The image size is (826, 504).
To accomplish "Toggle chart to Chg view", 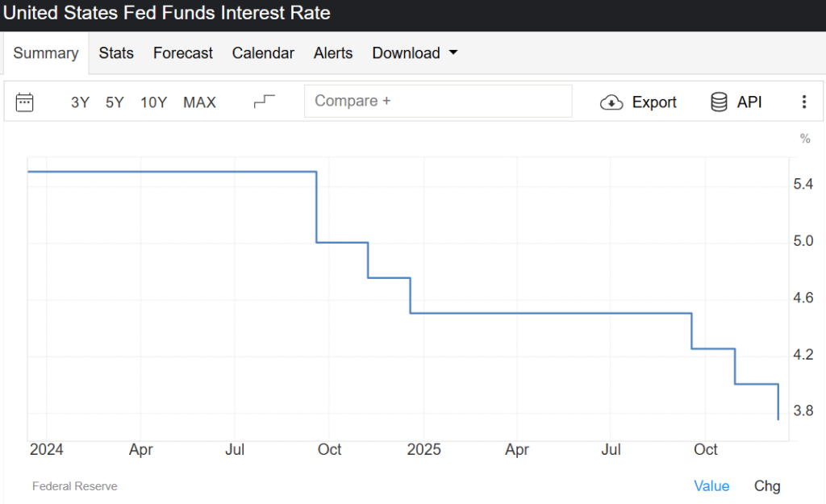I will (767, 485).
